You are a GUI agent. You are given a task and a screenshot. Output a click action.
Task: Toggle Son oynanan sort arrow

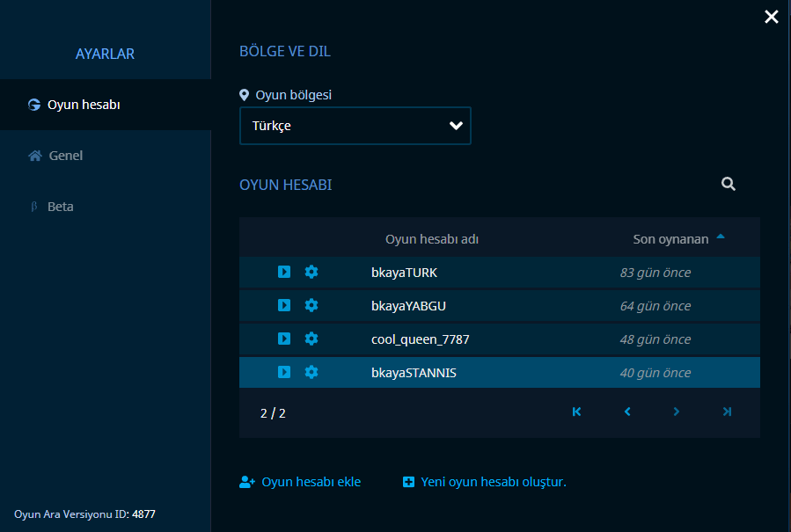pos(721,237)
